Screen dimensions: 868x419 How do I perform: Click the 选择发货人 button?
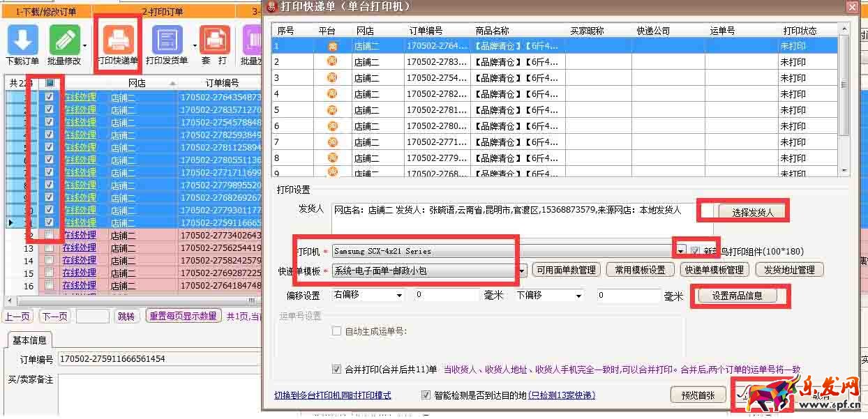[x=753, y=213]
